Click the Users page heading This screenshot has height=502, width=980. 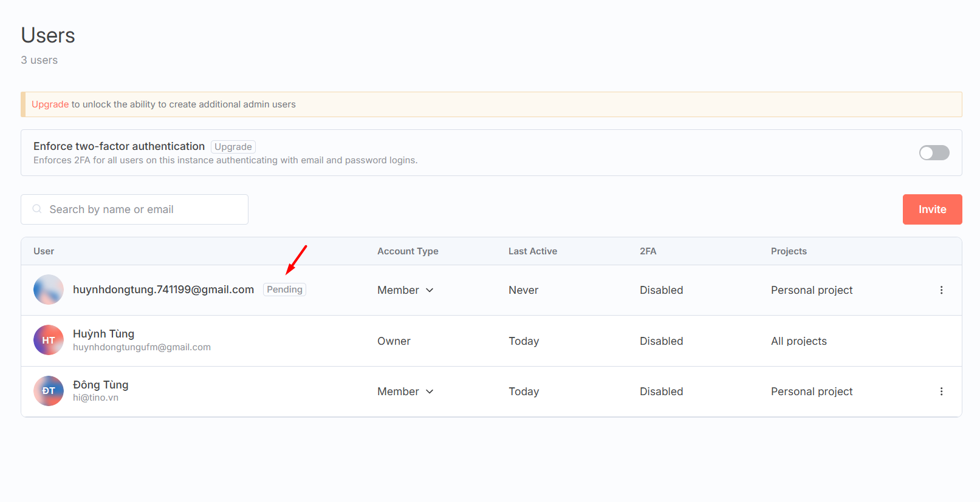48,35
